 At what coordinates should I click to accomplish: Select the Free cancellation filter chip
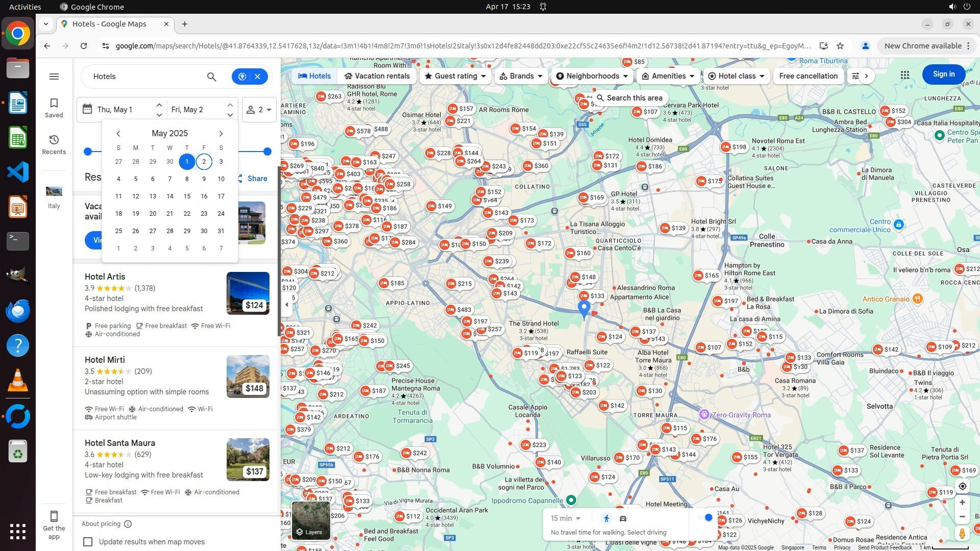click(808, 76)
